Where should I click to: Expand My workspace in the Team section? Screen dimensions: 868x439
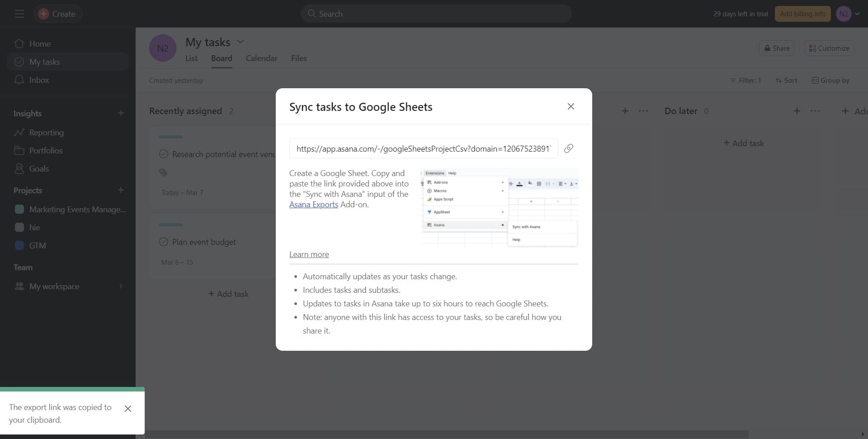click(120, 286)
